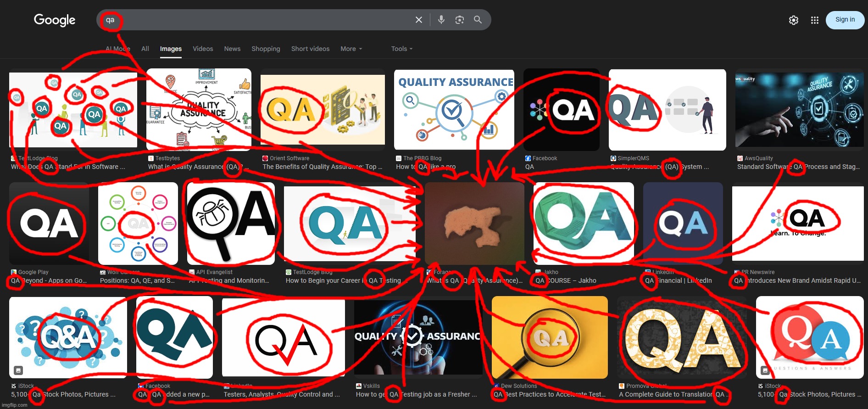This screenshot has width=868, height=409.
Task: Open search by image camera icon
Action: tap(460, 20)
